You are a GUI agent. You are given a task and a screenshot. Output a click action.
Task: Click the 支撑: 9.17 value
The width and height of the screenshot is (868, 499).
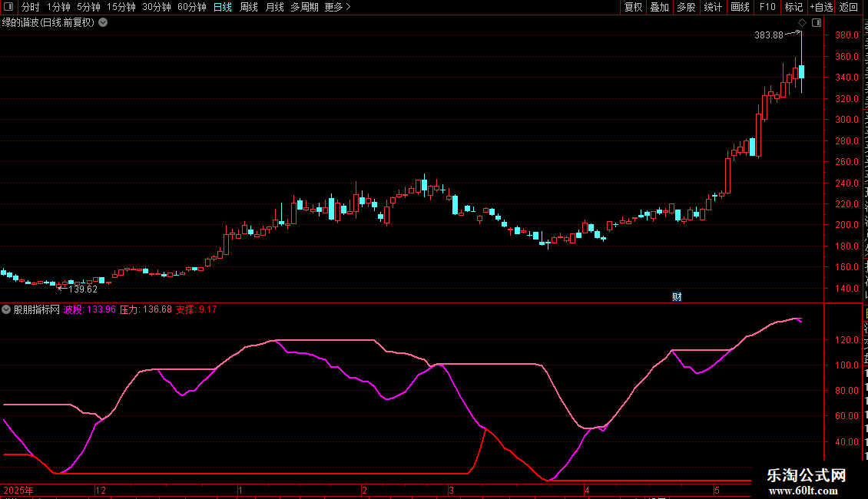(x=197, y=310)
